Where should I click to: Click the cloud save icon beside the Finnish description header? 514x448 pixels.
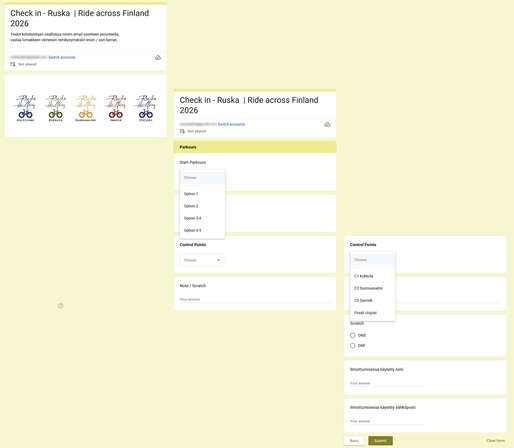pos(158,58)
